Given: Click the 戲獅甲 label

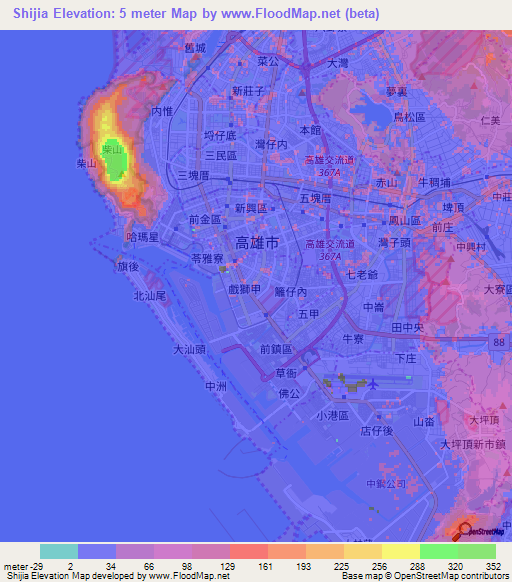Looking at the screenshot, I should (244, 289).
